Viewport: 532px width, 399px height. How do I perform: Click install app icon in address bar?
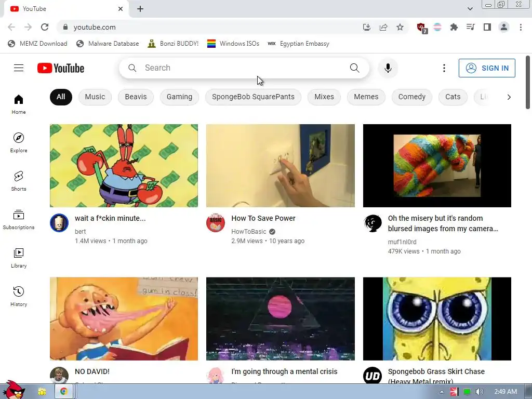(x=367, y=27)
